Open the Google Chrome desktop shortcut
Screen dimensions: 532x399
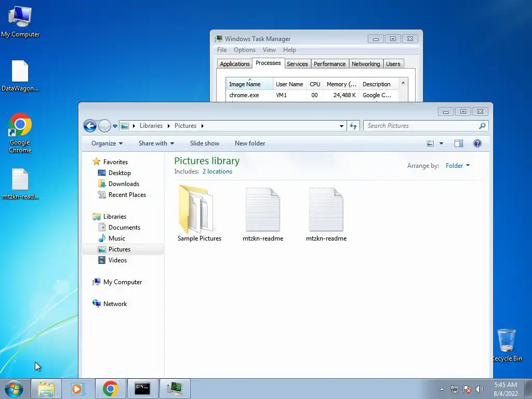[20, 132]
